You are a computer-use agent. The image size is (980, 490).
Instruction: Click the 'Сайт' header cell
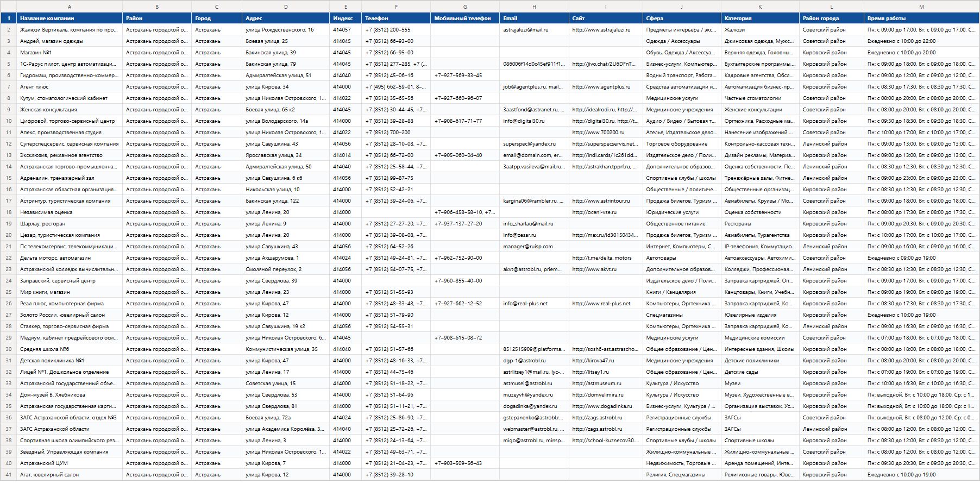[606, 18]
